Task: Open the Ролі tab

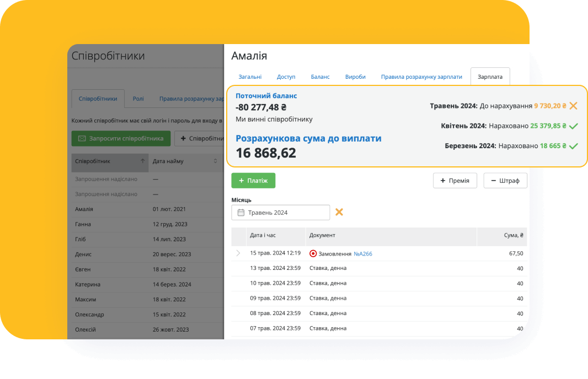Action: (138, 99)
